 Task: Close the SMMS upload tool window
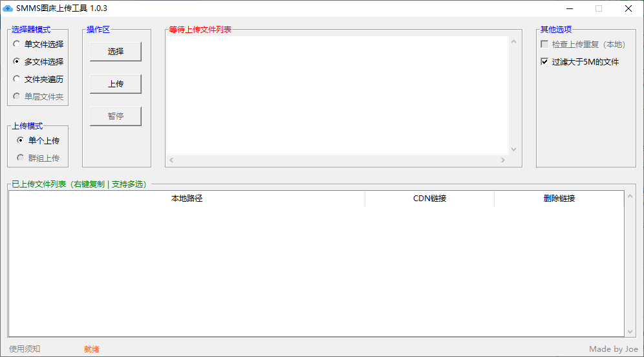628,8
